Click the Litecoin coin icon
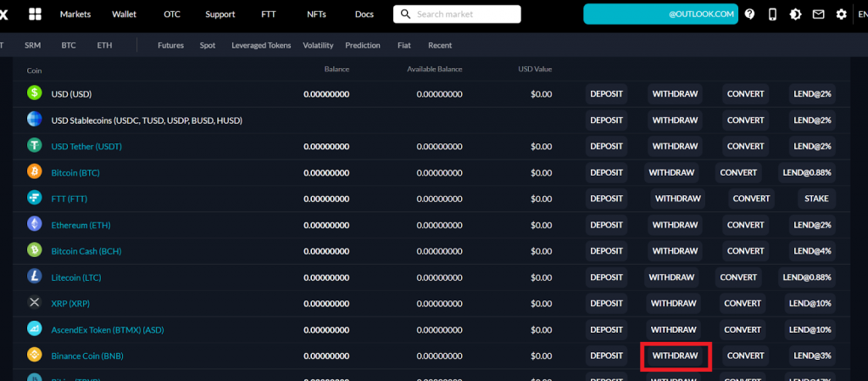Viewport: 868px width, 381px height. click(x=34, y=277)
